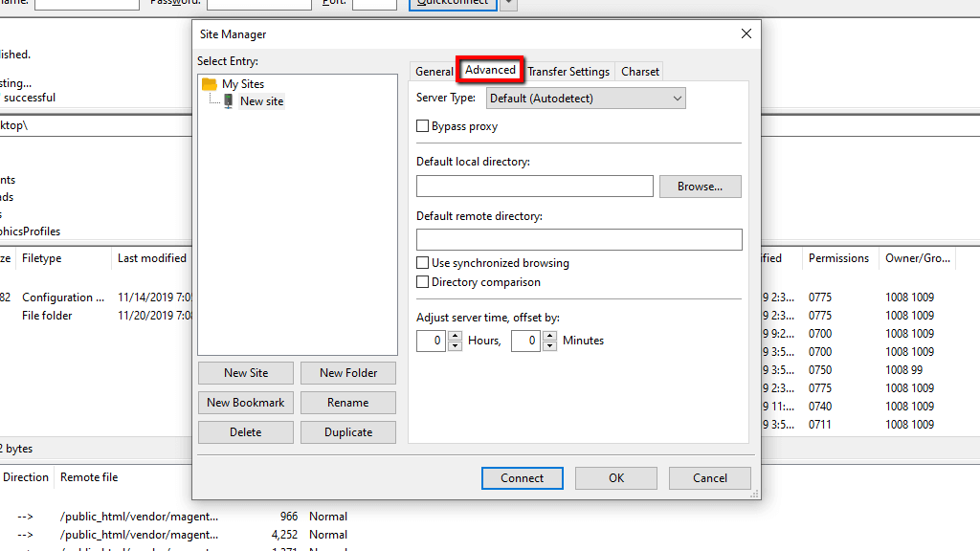Image resolution: width=980 pixels, height=551 pixels.
Task: Click the Minutes spinner up arrow
Action: (x=550, y=336)
